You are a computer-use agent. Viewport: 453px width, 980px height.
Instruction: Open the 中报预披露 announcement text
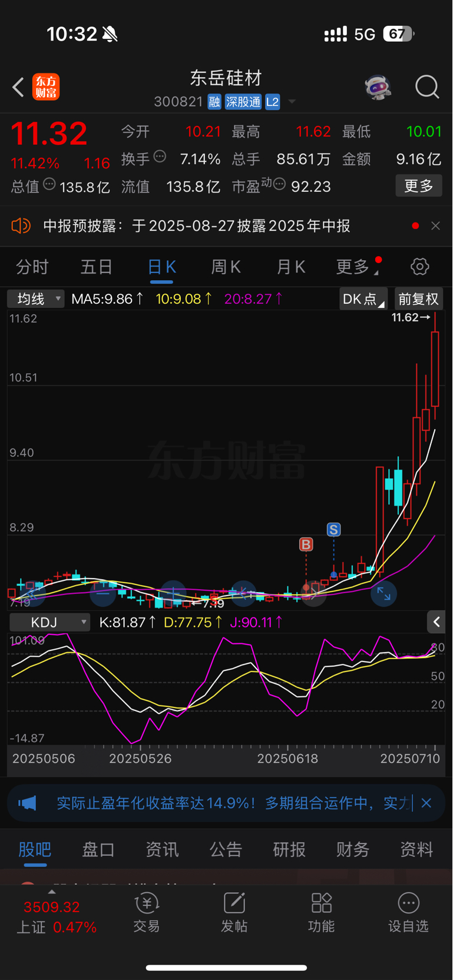coord(197,226)
